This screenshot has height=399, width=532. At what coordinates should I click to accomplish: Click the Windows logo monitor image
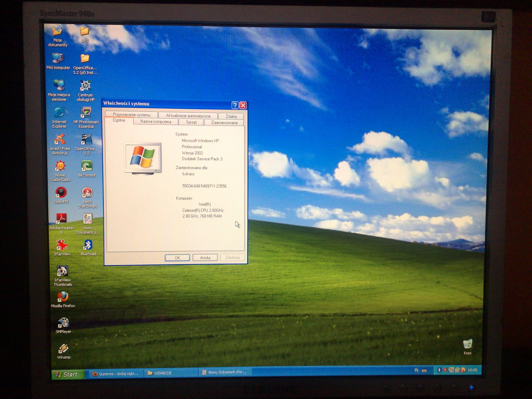pos(143,158)
